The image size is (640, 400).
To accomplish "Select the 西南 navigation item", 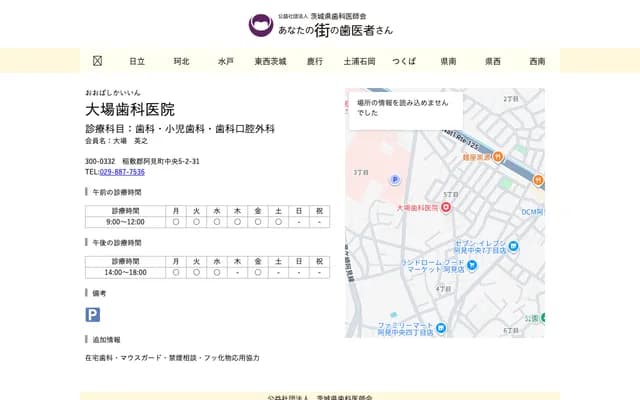I will click(x=537, y=61).
